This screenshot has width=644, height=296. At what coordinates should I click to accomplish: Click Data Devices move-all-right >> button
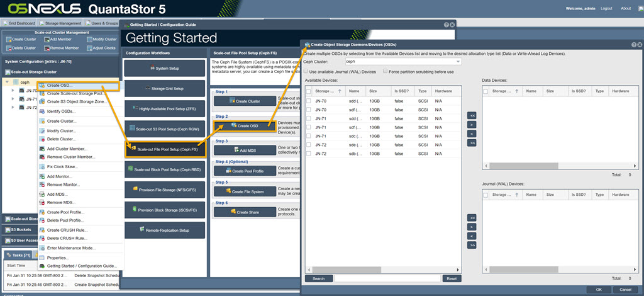(x=472, y=143)
